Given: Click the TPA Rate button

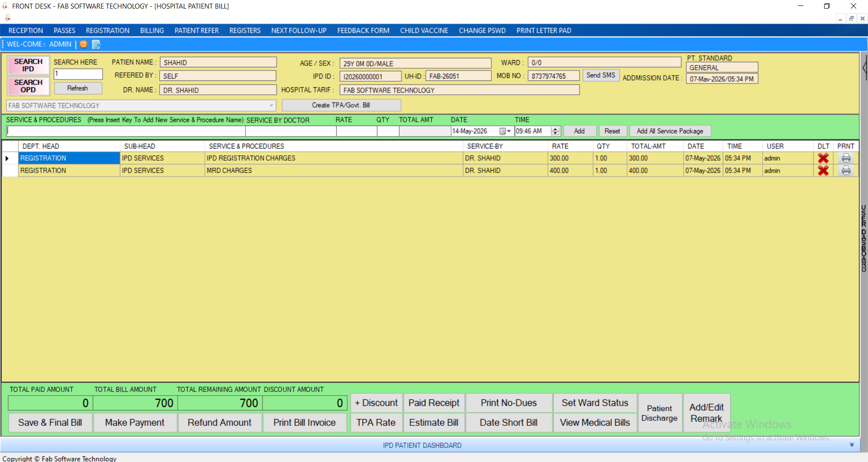Looking at the screenshot, I should pos(376,423).
